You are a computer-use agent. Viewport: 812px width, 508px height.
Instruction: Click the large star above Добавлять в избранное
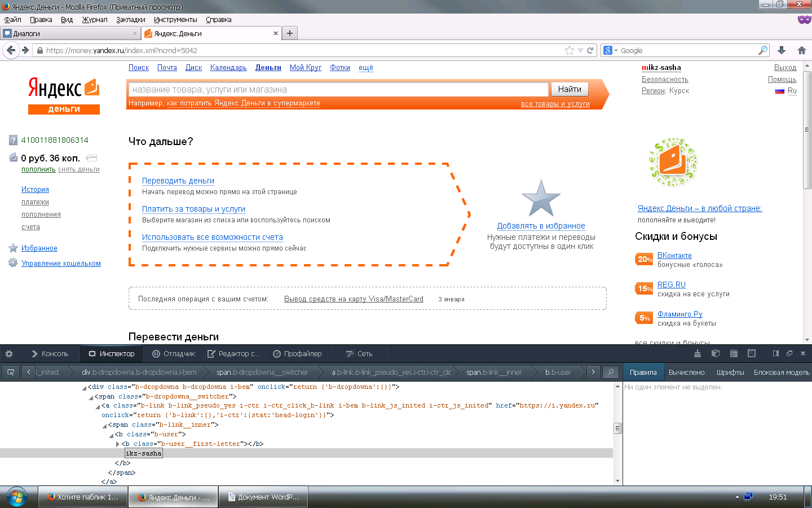click(541, 198)
